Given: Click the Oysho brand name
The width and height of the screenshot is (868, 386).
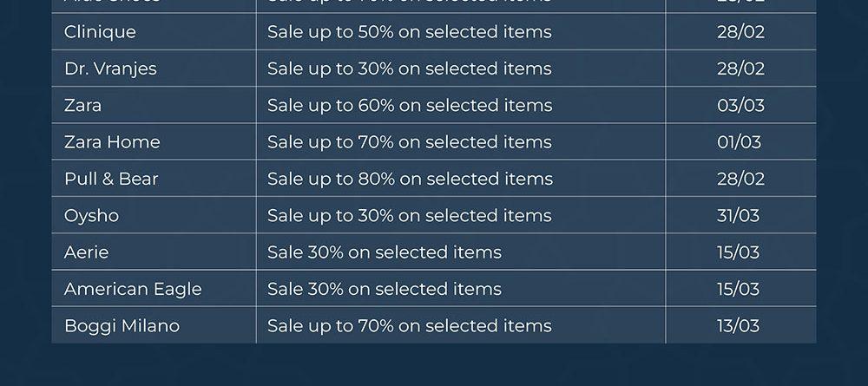Looking at the screenshot, I should 91,216.
